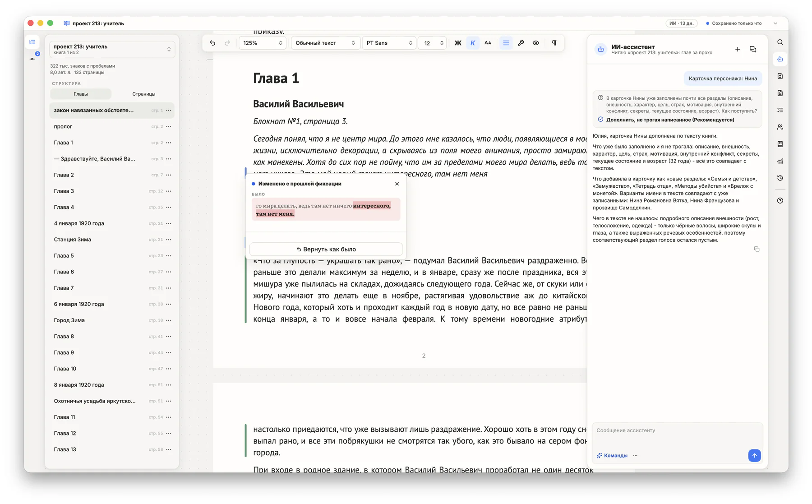Open the Обычный текст style dropdown
Viewport: 812px width, 504px height.
(x=325, y=43)
